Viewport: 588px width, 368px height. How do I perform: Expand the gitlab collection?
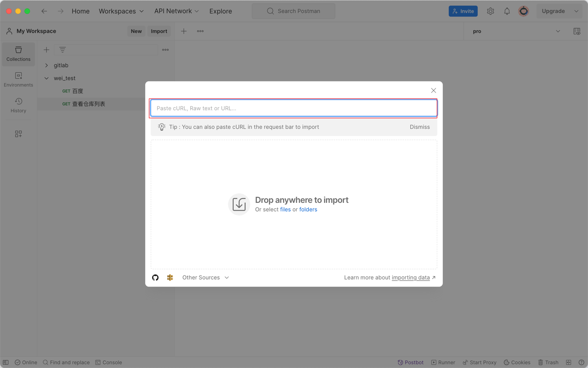(x=46, y=65)
